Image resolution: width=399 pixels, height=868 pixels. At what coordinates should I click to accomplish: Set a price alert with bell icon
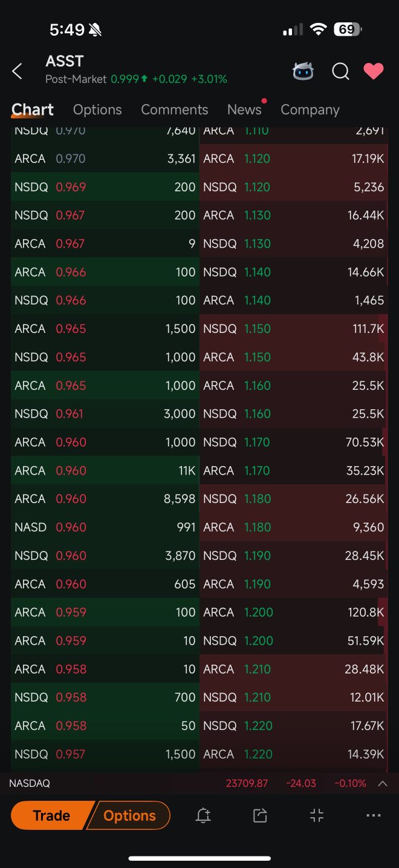(203, 815)
